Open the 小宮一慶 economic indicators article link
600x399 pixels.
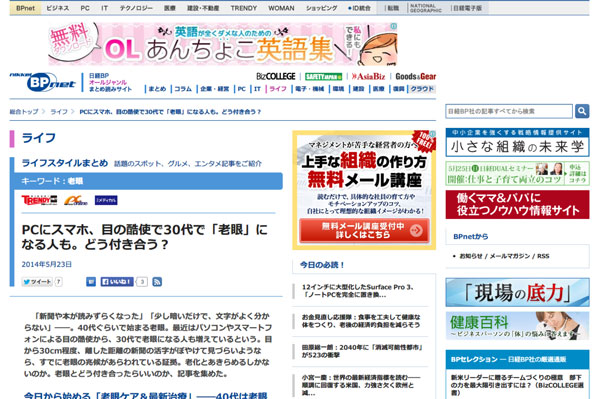[x=361, y=385]
